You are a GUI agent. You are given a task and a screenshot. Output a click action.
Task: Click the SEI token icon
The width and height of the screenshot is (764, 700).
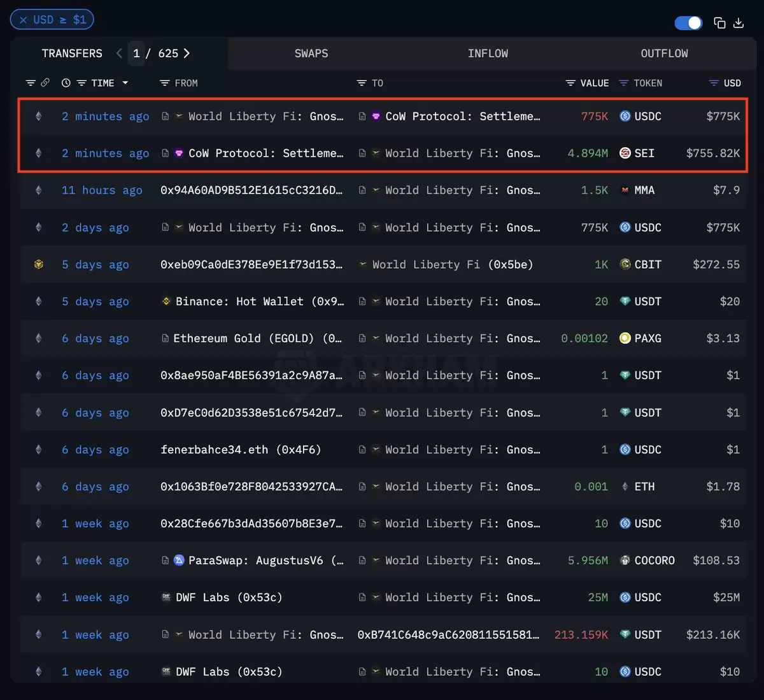625,153
